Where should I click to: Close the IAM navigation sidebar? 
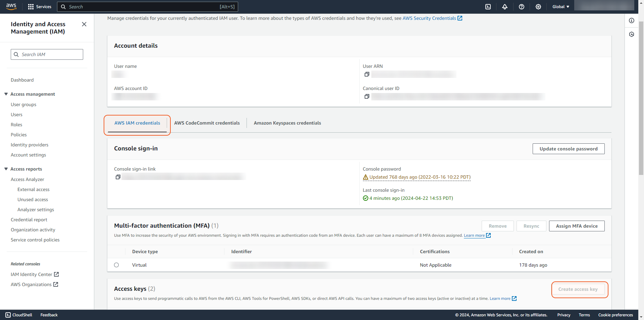pos(84,24)
